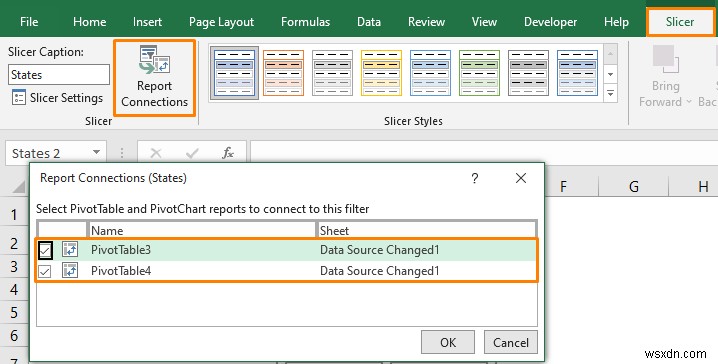Viewport: 718px width, 364px height.
Task: Open the Help tab
Action: pyautogui.click(x=616, y=22)
